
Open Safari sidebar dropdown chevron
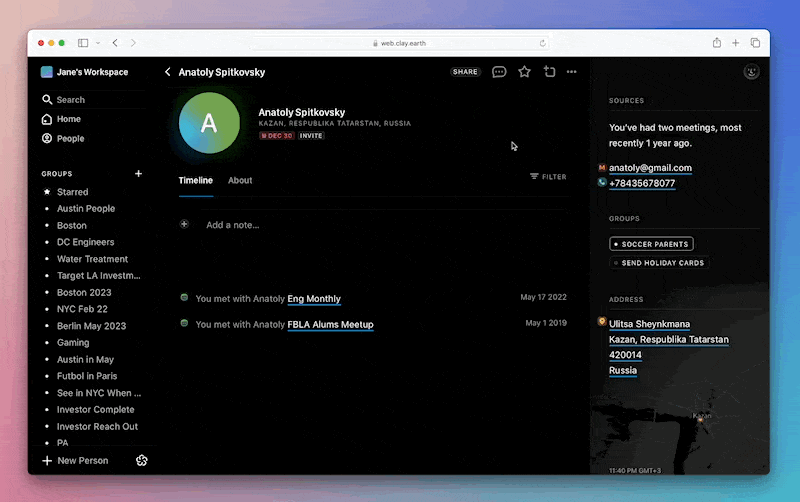click(96, 43)
